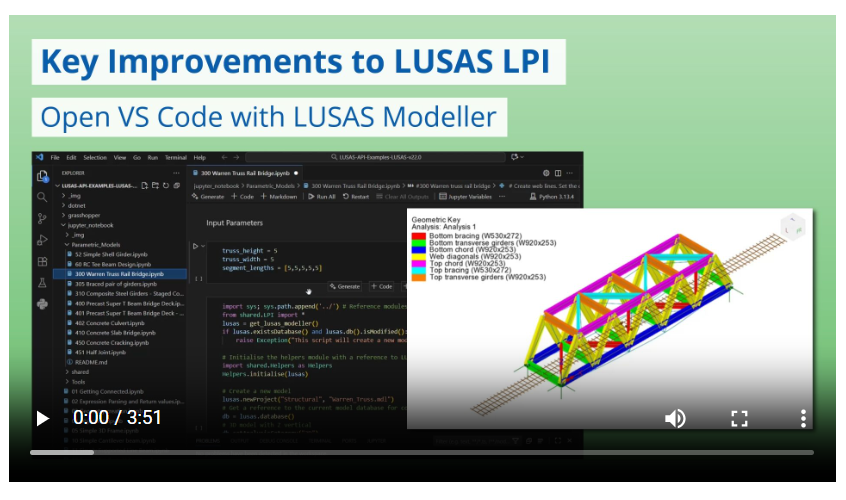This screenshot has height=500, width=846.
Task: Mute the video with the speaker icon
Action: click(x=675, y=418)
